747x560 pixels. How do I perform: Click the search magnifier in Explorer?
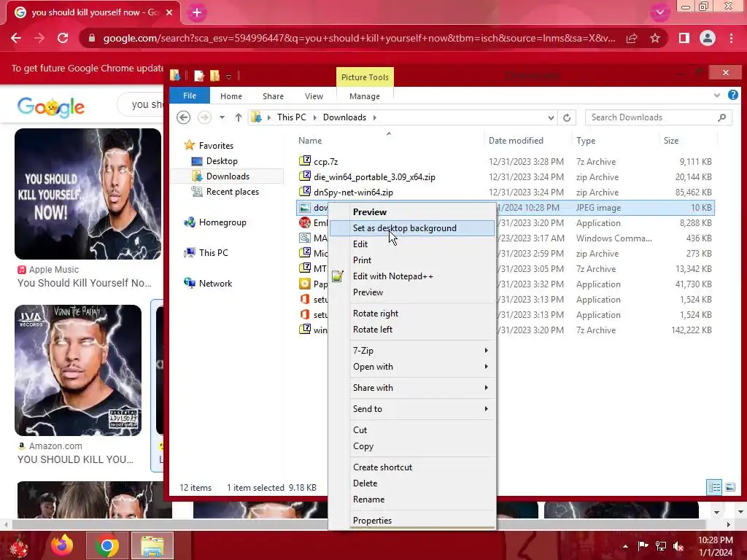[x=721, y=117]
